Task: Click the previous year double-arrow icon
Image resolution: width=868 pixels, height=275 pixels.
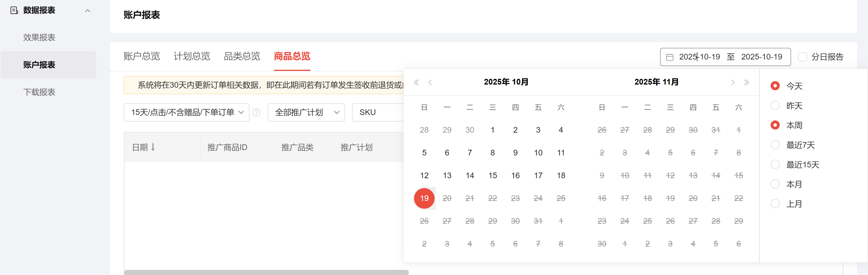Action: click(x=416, y=82)
